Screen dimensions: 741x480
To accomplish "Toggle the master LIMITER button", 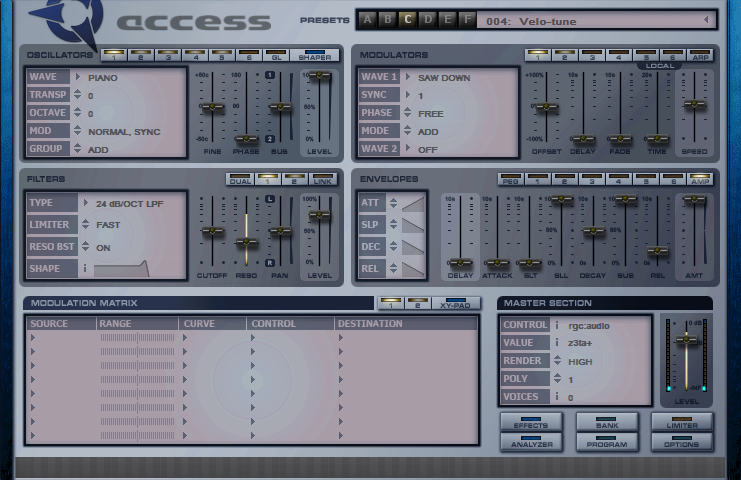I will [x=682, y=422].
